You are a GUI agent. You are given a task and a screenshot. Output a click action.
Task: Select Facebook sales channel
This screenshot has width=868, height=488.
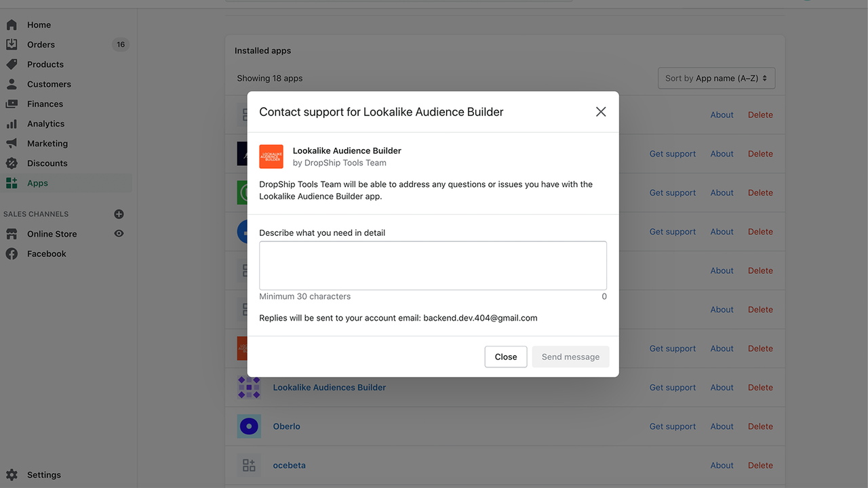[x=46, y=254]
